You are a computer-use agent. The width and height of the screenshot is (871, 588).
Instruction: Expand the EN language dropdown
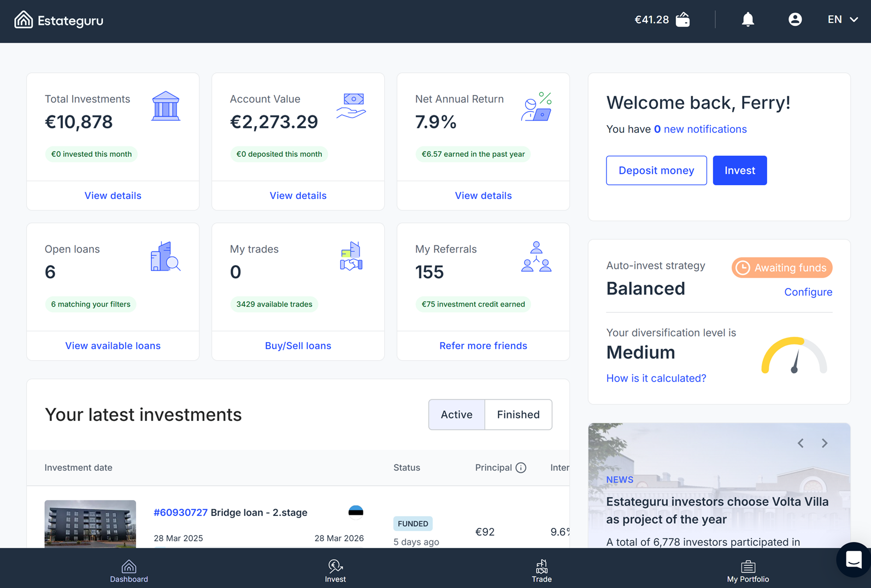[x=842, y=20]
